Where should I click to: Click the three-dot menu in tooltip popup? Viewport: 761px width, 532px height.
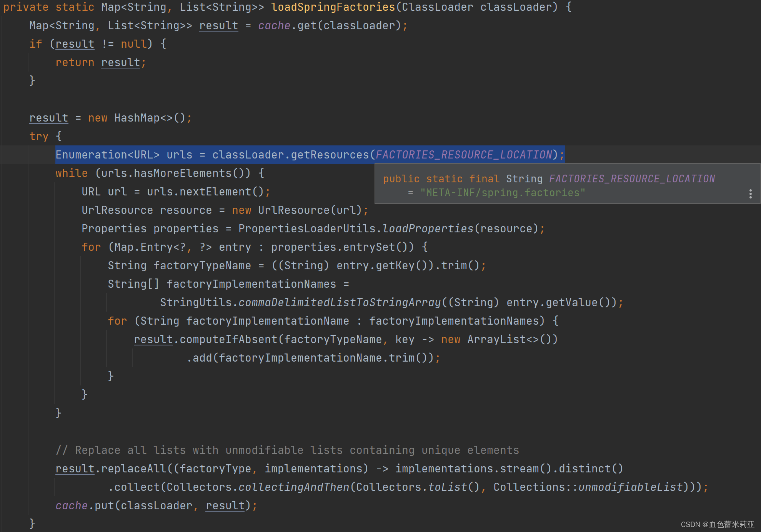(750, 193)
